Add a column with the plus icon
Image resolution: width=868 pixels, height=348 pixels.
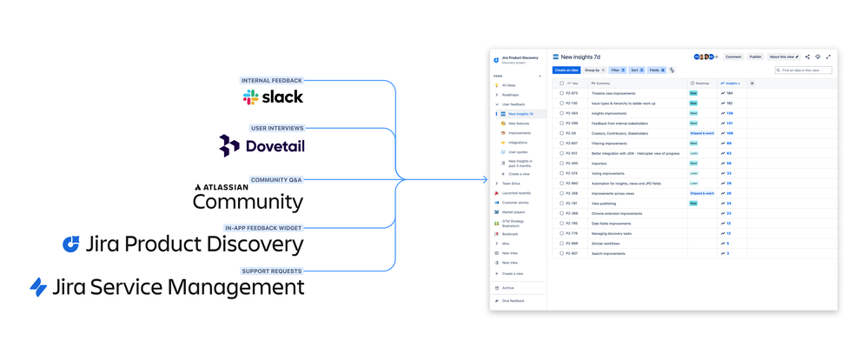752,84
